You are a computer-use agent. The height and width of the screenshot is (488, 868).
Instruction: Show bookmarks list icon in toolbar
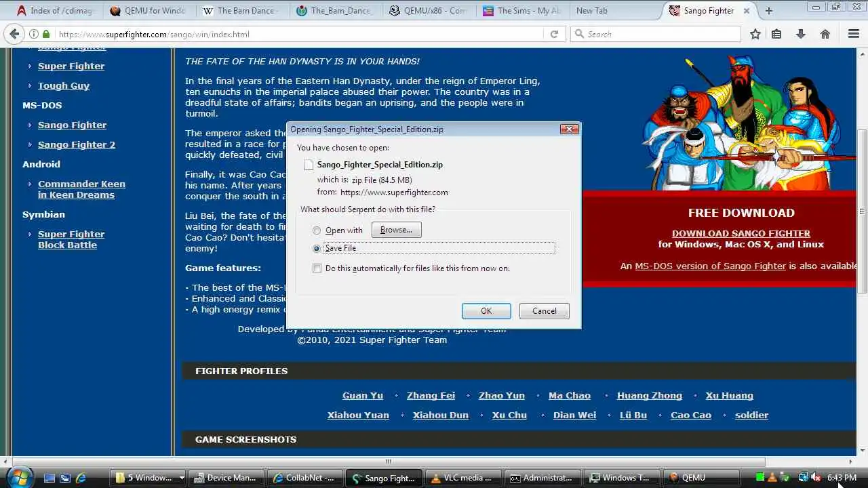pos(776,34)
